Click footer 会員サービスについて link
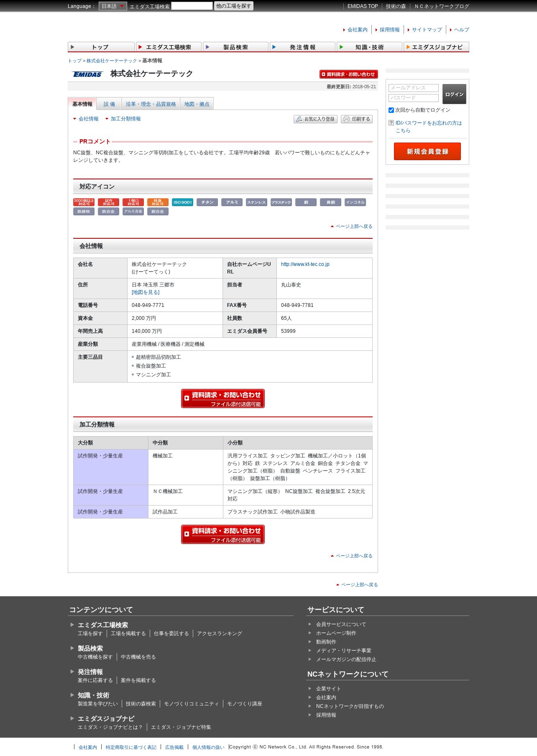Viewport: 537px width, 756px height. pos(341,624)
